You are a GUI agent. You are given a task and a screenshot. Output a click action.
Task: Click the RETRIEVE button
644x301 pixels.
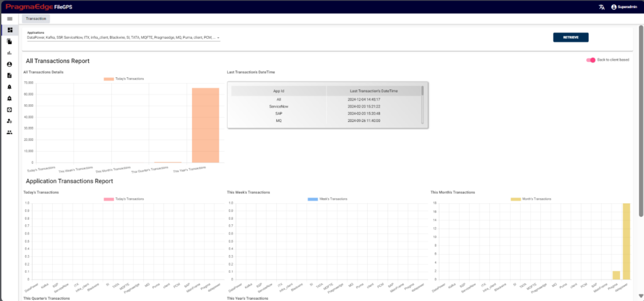pyautogui.click(x=570, y=38)
